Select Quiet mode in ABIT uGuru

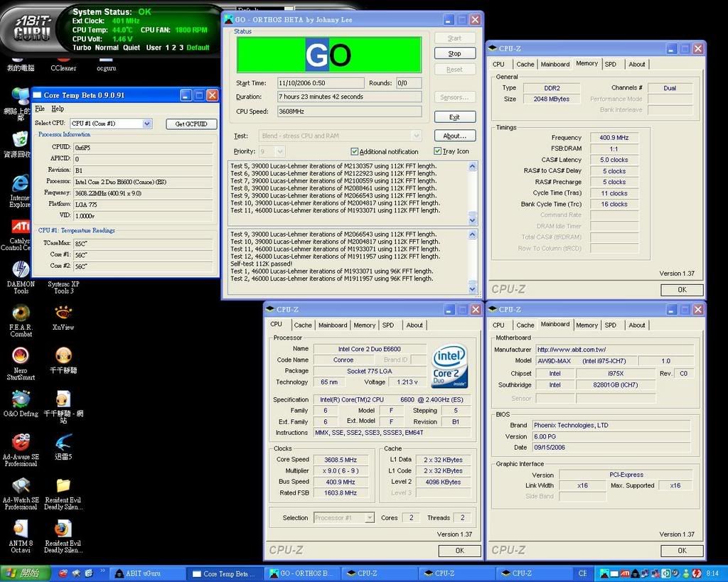point(132,48)
